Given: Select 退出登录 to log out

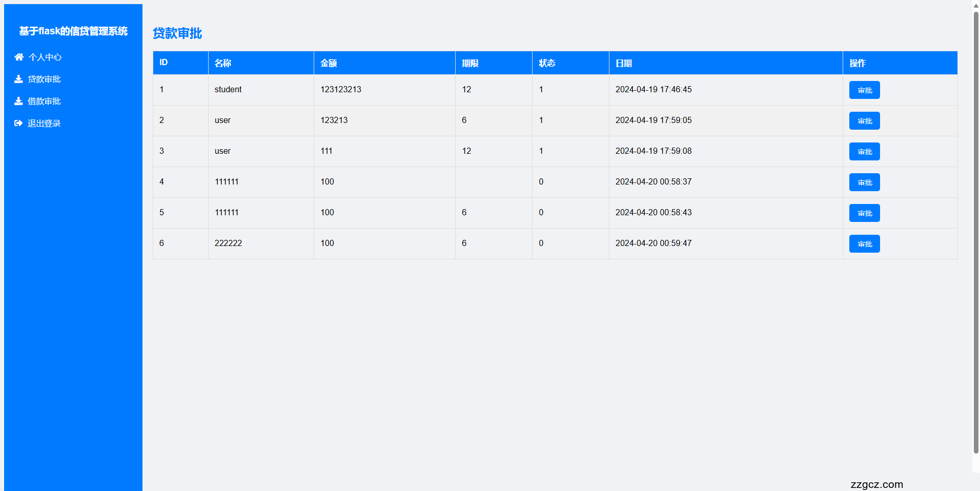Looking at the screenshot, I should [44, 124].
